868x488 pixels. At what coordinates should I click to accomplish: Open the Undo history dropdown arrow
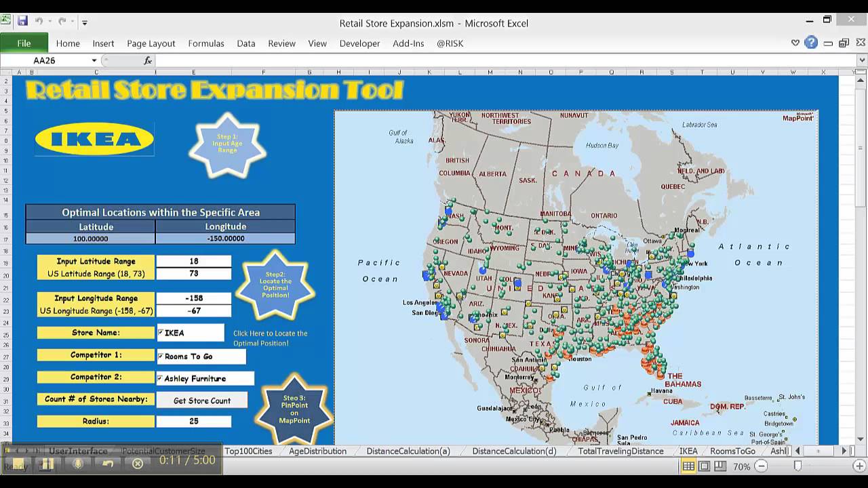[x=50, y=22]
